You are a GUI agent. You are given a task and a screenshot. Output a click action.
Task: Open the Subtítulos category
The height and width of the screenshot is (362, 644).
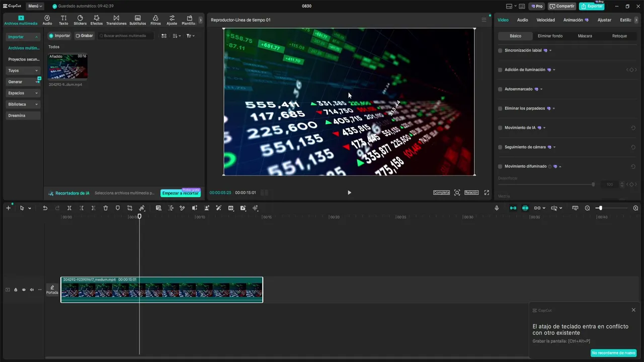137,20
